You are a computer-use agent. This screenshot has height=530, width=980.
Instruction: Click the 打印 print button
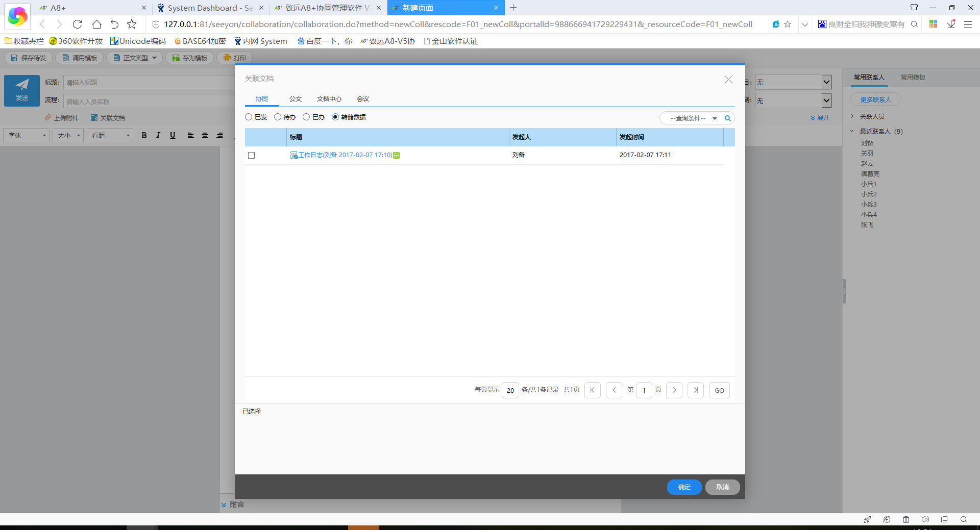click(x=235, y=58)
